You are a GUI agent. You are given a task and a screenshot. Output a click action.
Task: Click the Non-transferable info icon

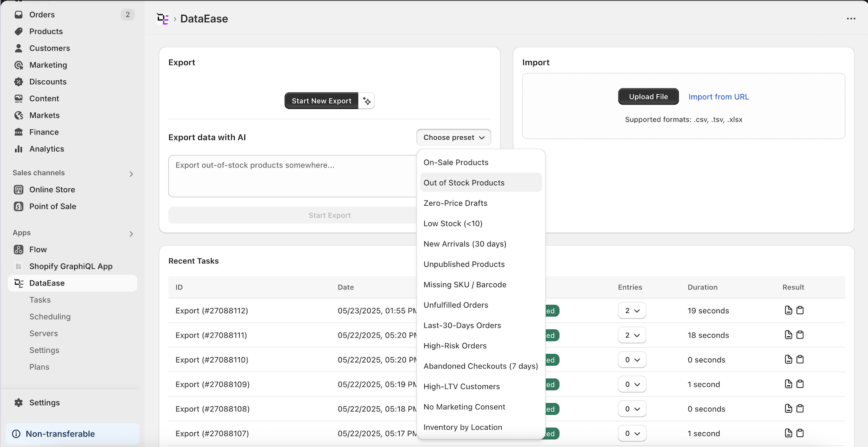point(16,434)
